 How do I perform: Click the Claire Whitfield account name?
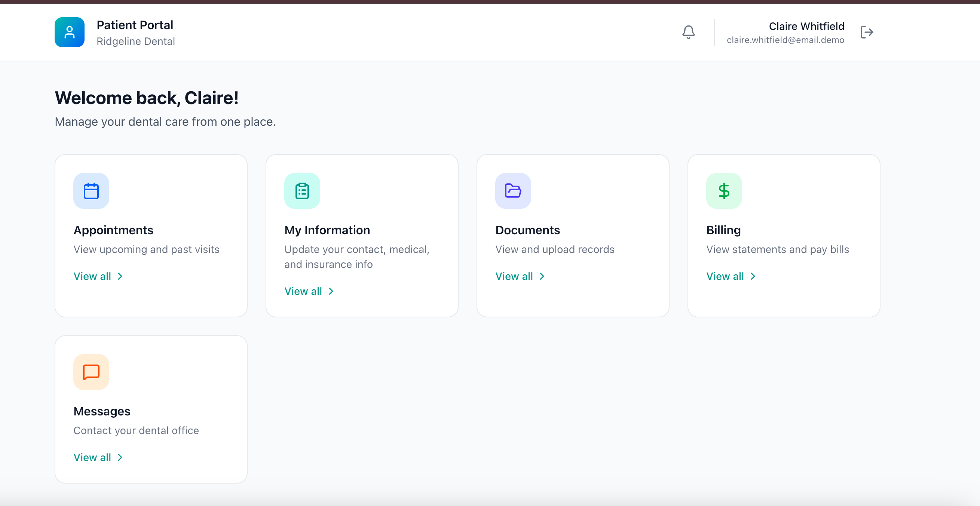pos(806,26)
